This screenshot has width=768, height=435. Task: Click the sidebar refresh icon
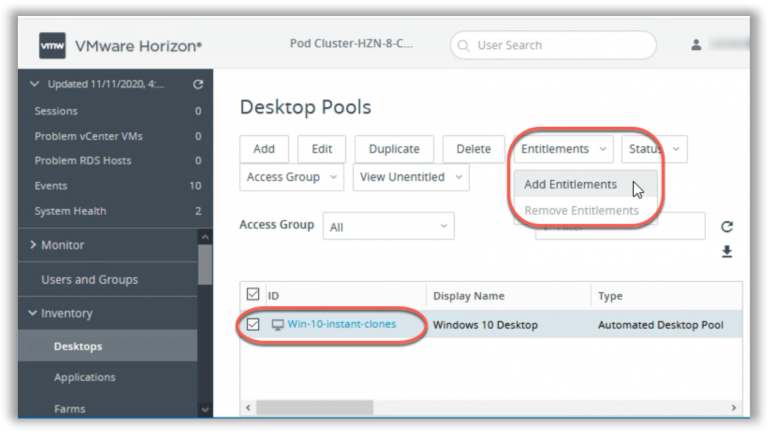pyautogui.click(x=198, y=85)
